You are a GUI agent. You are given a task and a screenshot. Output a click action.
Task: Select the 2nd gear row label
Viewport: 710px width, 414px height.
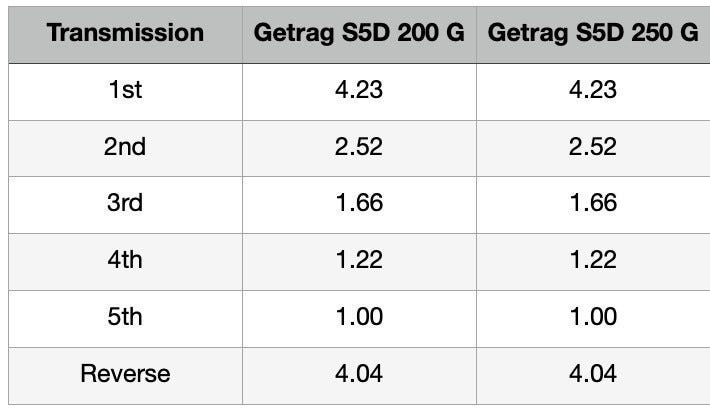[x=125, y=147]
